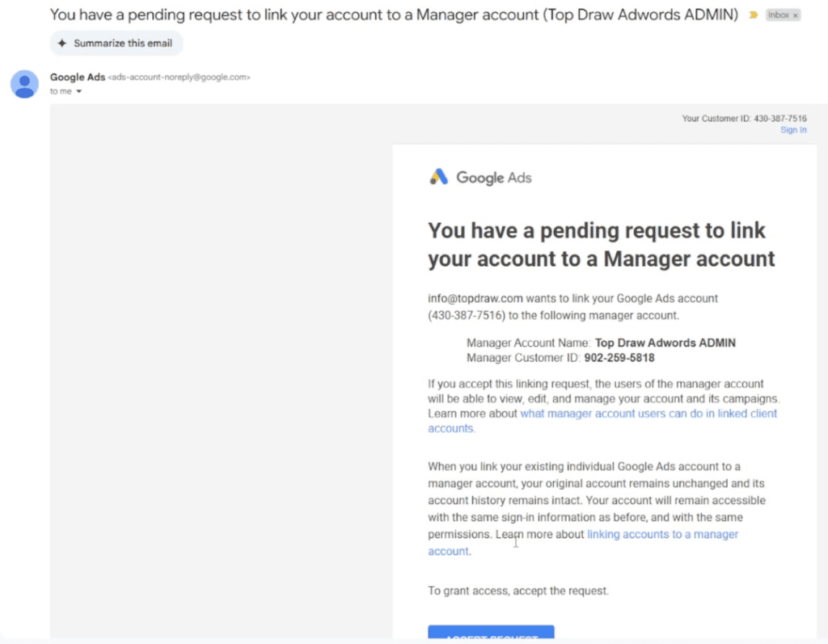Click the Google Ads sender name
Image resolution: width=828 pixels, height=644 pixels.
[x=78, y=77]
